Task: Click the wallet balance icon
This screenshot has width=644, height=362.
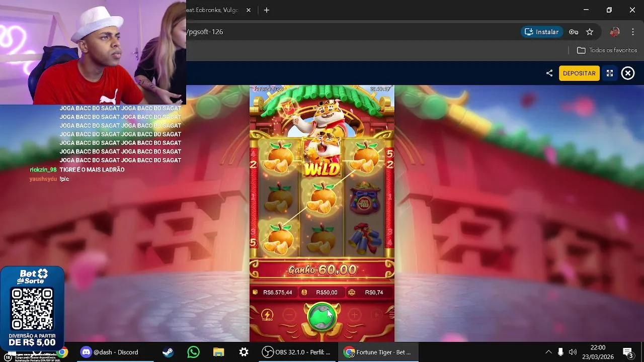Action: pyautogui.click(x=256, y=292)
